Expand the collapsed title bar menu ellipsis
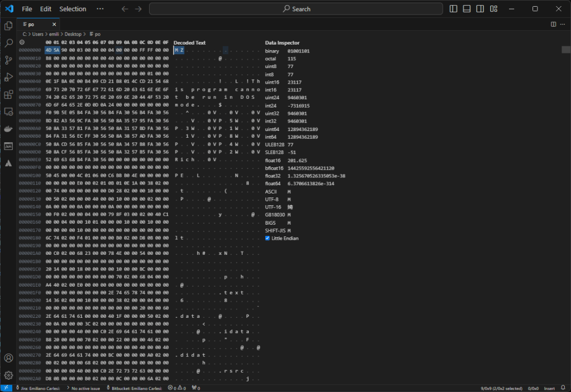 100,9
